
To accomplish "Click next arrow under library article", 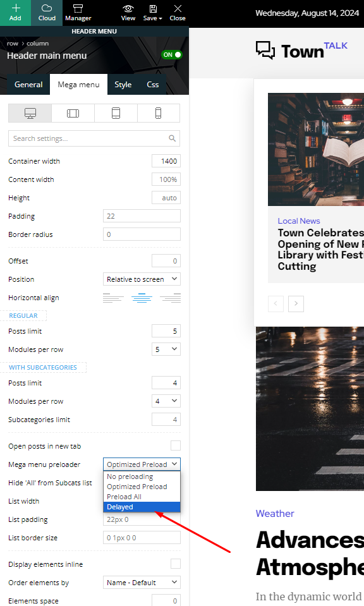I will point(296,304).
